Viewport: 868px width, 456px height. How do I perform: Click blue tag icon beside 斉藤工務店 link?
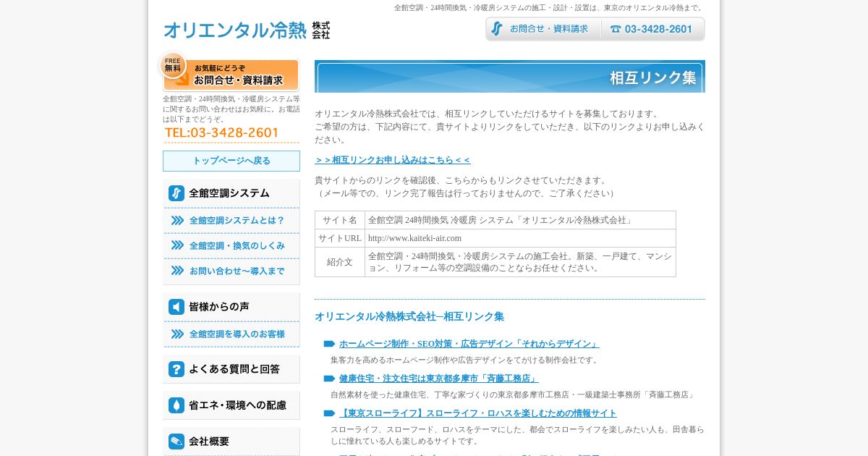(x=329, y=379)
